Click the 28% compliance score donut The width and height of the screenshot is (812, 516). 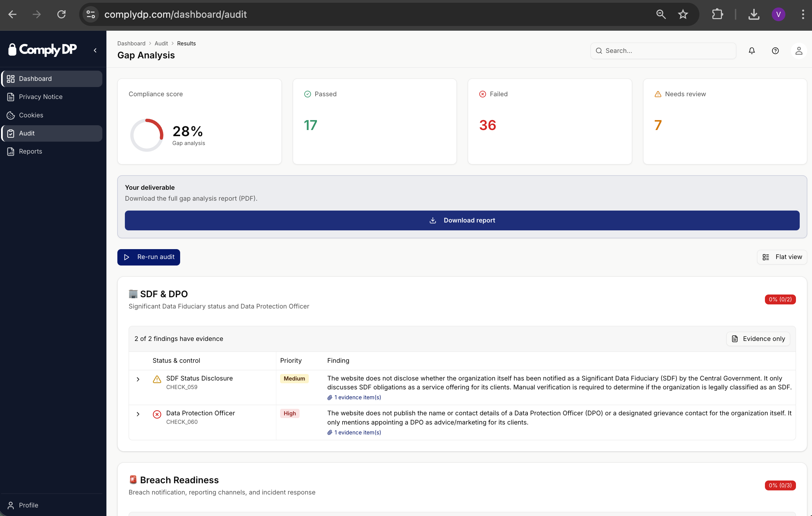pyautogui.click(x=147, y=134)
